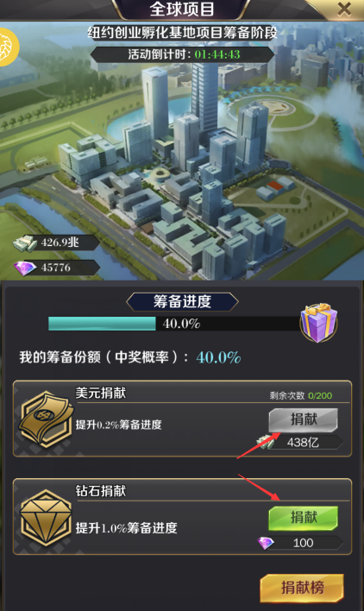Screen dimensions: 364x611
Task: Click the gray 捐献 button for dollar donation
Action: [x=304, y=419]
